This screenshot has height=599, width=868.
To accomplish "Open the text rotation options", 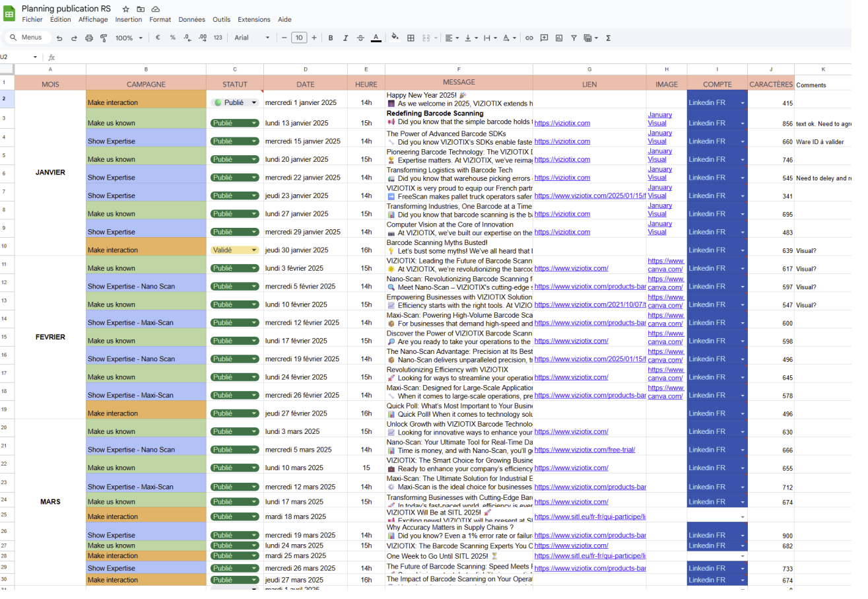I will click(x=509, y=38).
